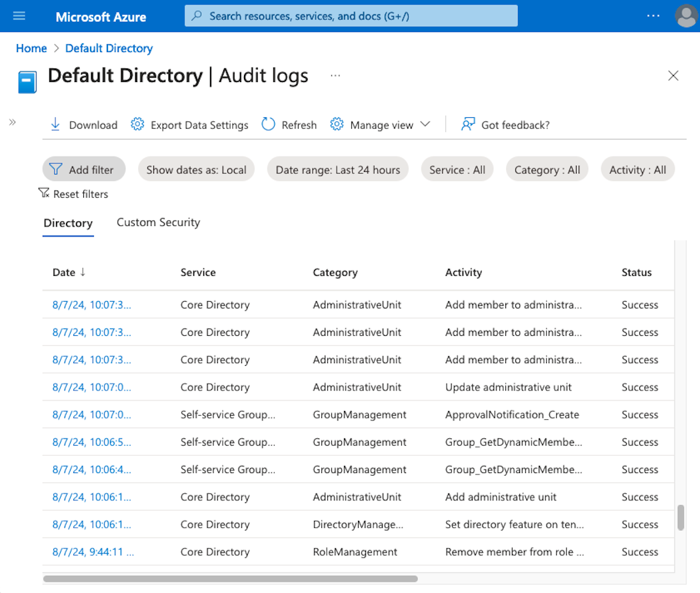Click the 'RoleManagement' category cell
The height and width of the screenshot is (593, 700).
pyautogui.click(x=355, y=552)
